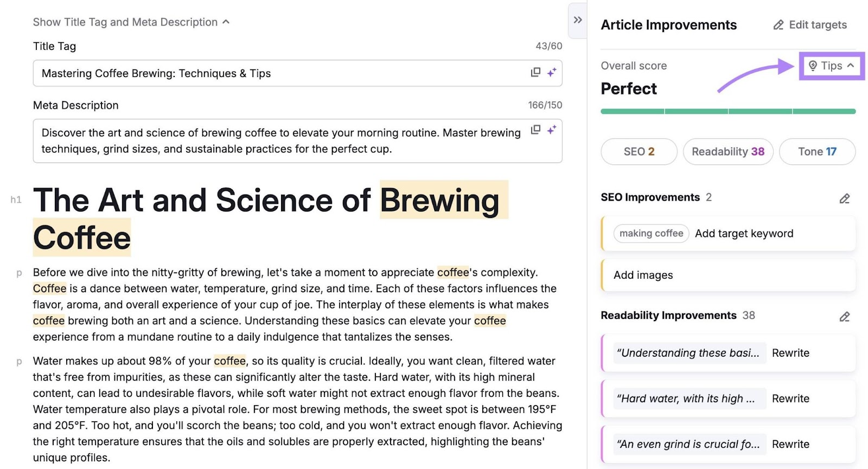
Task: Click the pencil icon beside SEO Improvements
Action: pyautogui.click(x=844, y=198)
